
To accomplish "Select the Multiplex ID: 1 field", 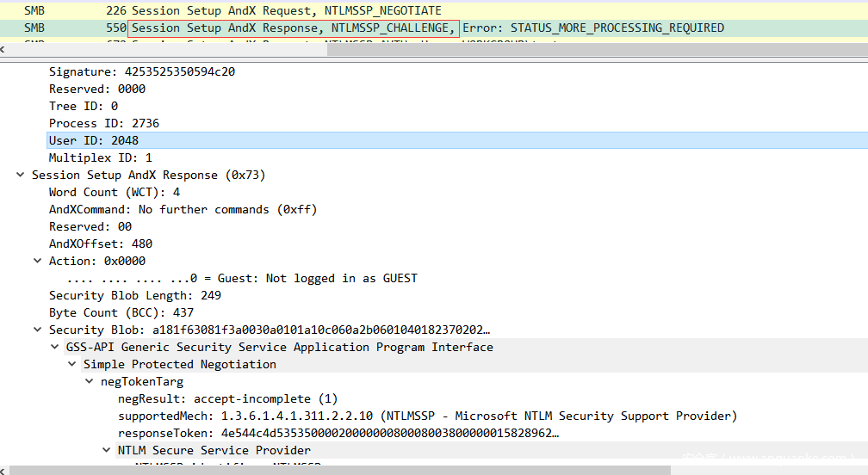I will tap(100, 157).
